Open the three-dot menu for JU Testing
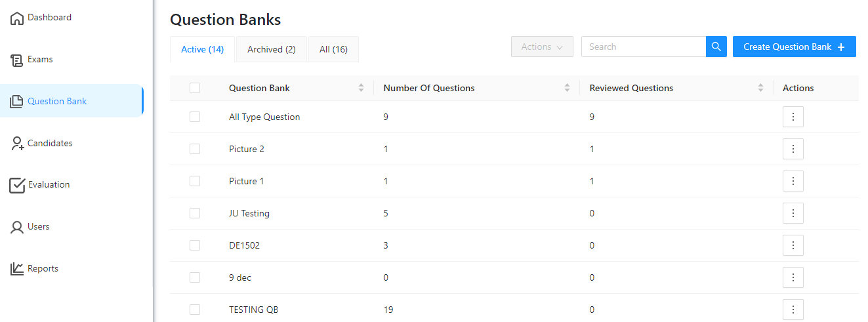This screenshot has width=868, height=322. point(793,213)
